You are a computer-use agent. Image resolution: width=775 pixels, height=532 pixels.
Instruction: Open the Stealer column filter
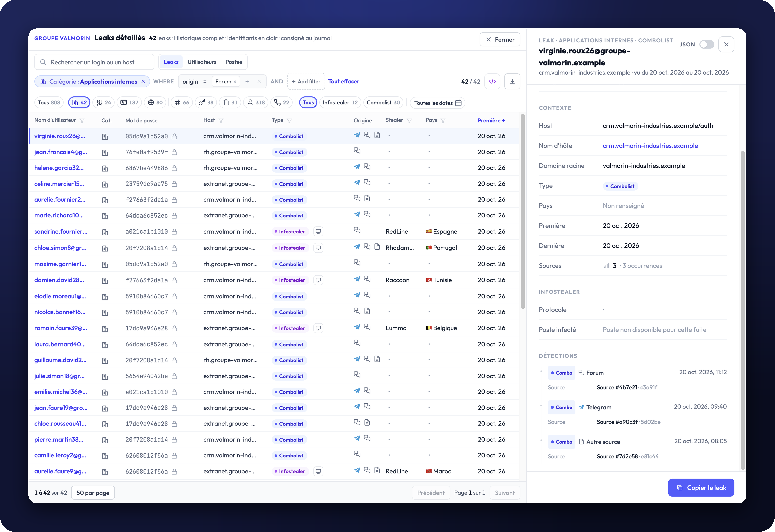(409, 121)
